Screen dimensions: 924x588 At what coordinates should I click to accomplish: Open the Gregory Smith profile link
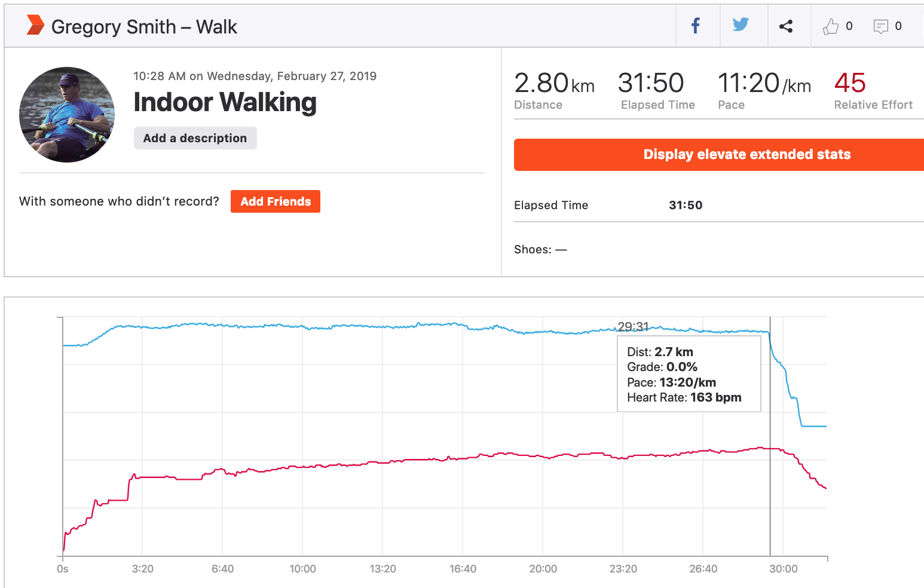point(114,27)
